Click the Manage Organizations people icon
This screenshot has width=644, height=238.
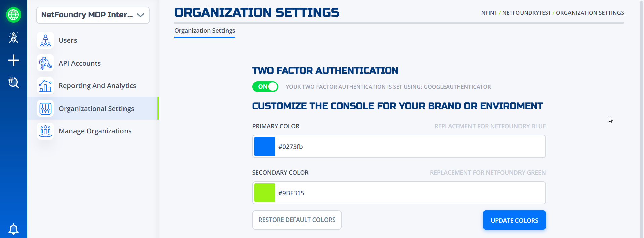pos(45,131)
